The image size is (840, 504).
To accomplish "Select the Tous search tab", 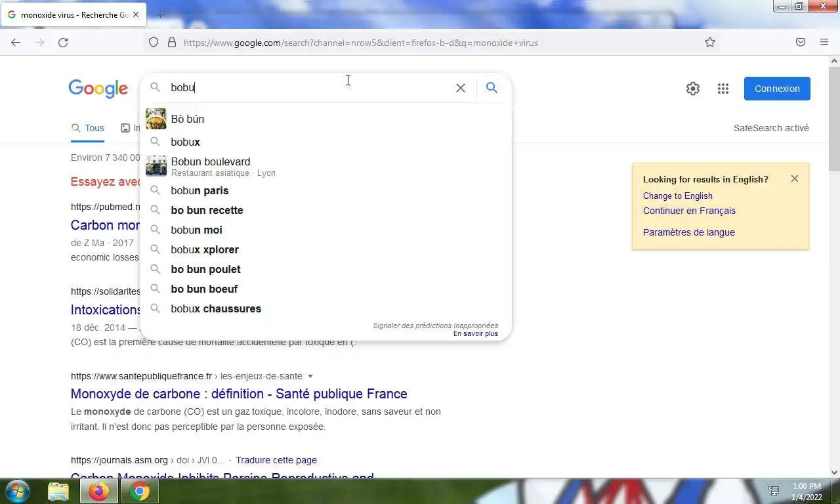I will coord(88,128).
